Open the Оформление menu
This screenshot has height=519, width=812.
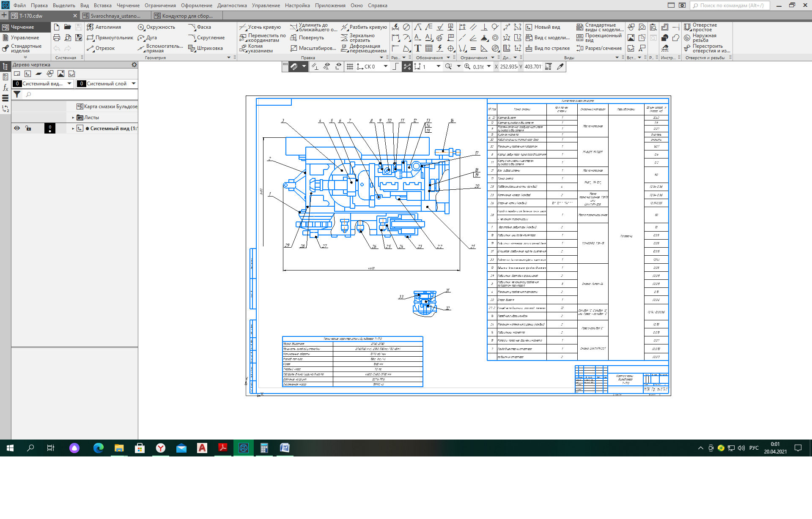[x=196, y=5]
